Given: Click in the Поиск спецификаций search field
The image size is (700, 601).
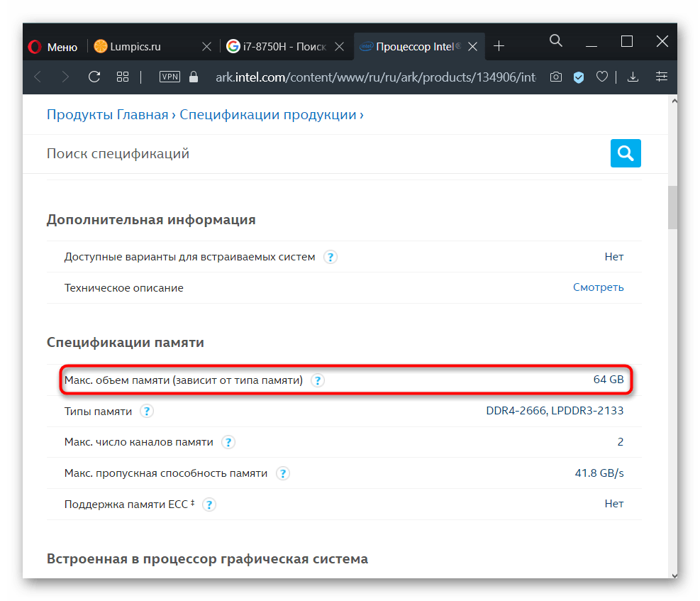Looking at the screenshot, I should [x=319, y=153].
